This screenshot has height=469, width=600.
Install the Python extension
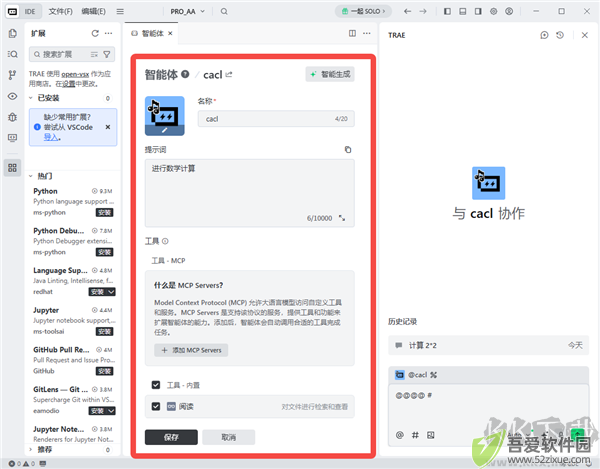104,212
